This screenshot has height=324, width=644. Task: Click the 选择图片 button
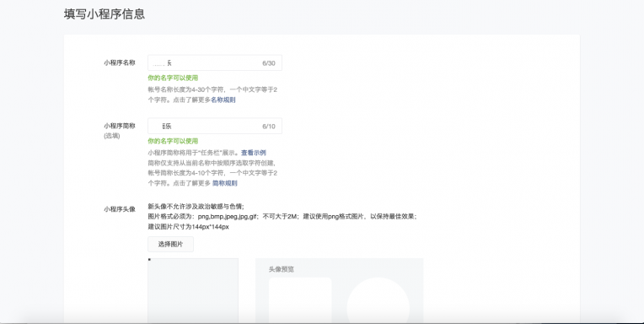170,244
